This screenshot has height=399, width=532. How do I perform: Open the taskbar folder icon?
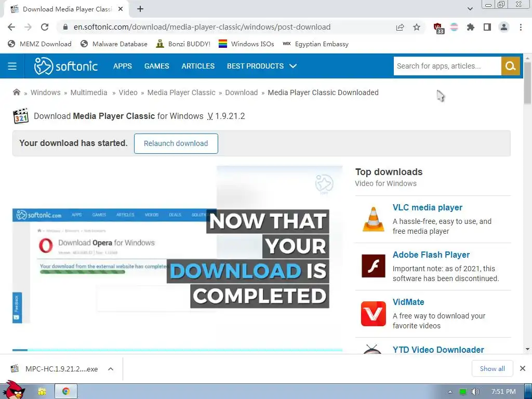pos(42,392)
